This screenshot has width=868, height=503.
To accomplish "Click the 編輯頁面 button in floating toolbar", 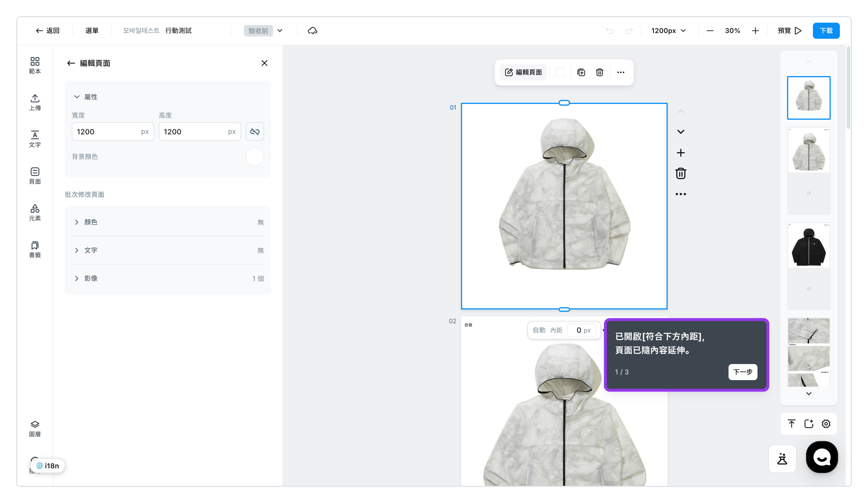I will tap(524, 72).
